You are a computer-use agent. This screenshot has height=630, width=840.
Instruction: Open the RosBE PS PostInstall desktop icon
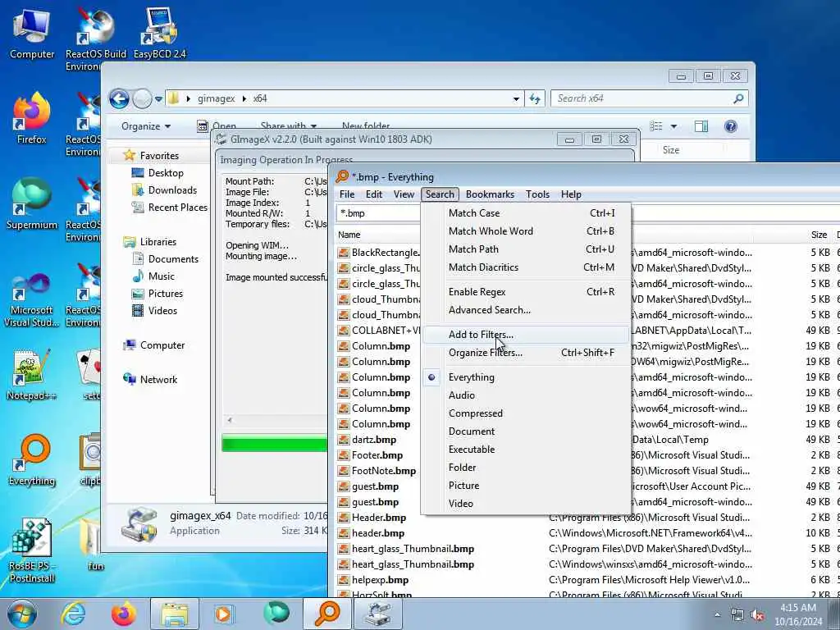32,550
